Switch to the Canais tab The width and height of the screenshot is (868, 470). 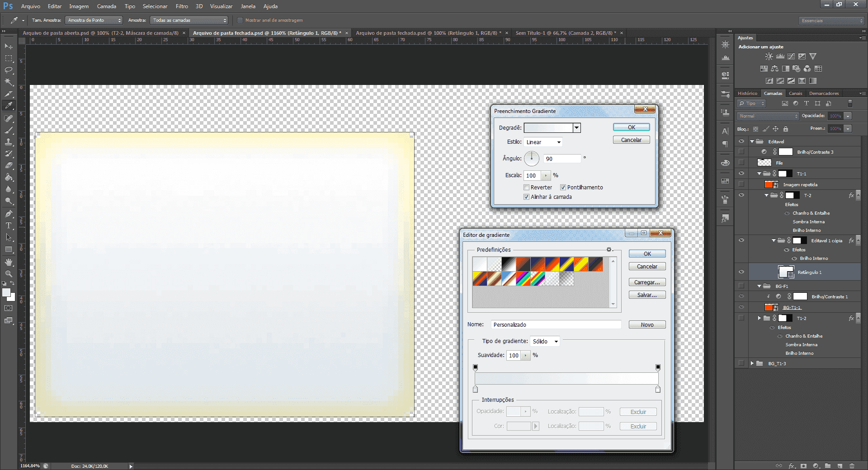point(796,94)
